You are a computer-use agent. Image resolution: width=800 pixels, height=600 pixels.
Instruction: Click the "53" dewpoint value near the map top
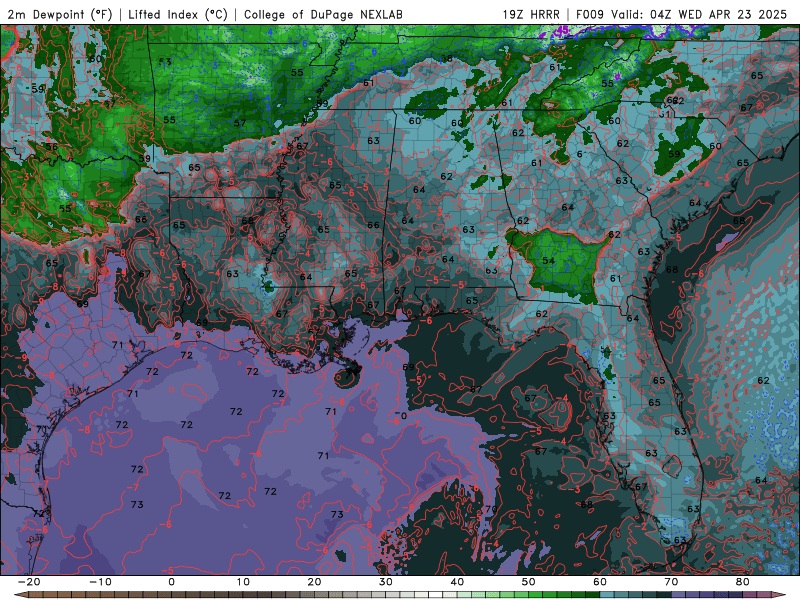[x=165, y=62]
